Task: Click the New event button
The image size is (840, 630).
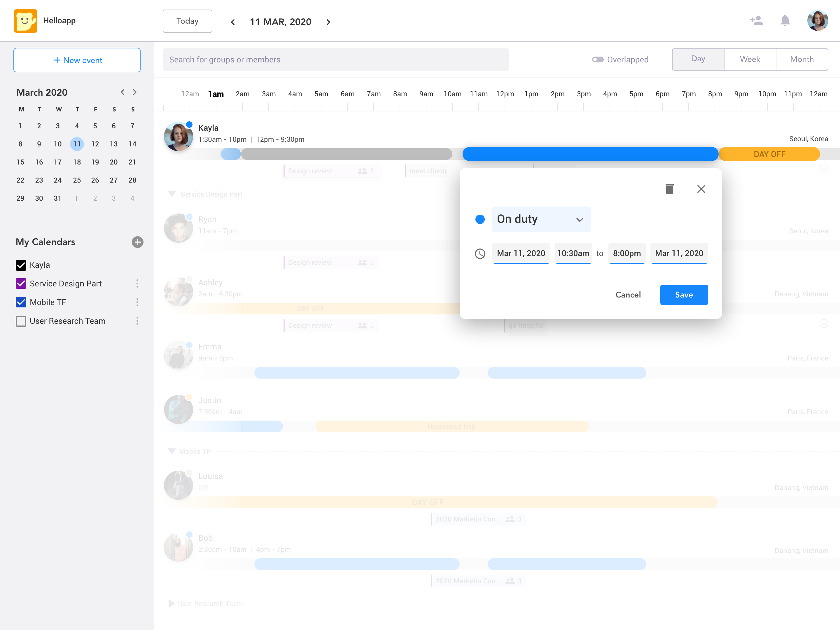Action: 77,60
